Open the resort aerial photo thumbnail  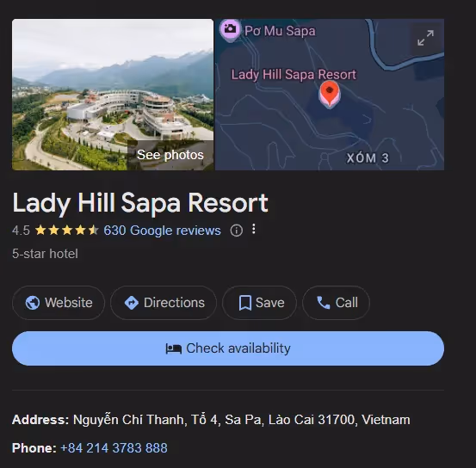(x=113, y=95)
